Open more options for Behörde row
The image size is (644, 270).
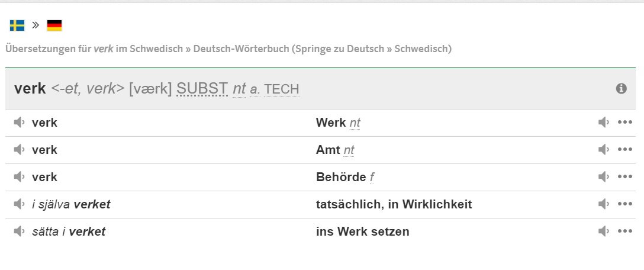tap(624, 176)
